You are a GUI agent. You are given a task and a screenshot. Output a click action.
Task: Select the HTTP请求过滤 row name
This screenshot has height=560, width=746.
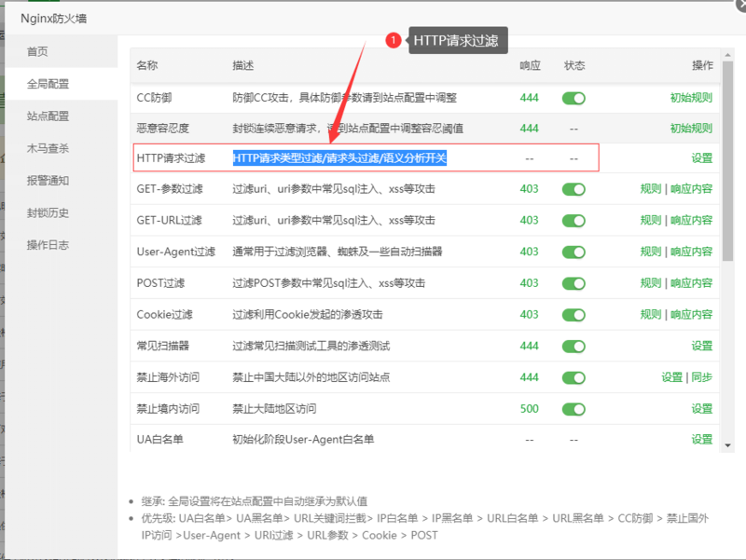coord(171,157)
